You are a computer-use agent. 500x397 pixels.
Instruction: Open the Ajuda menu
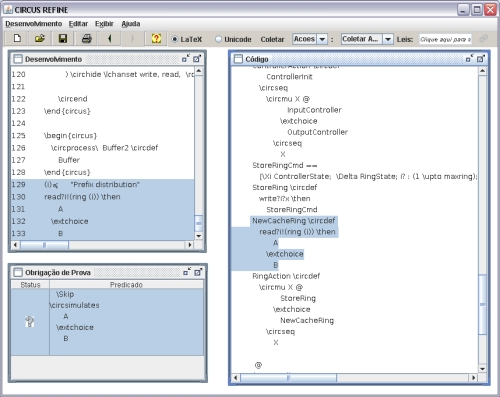point(131,24)
